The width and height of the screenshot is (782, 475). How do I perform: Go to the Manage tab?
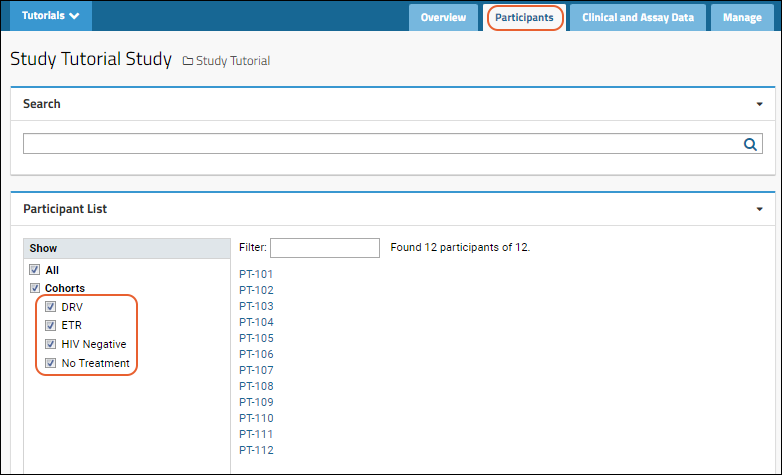[x=742, y=17]
